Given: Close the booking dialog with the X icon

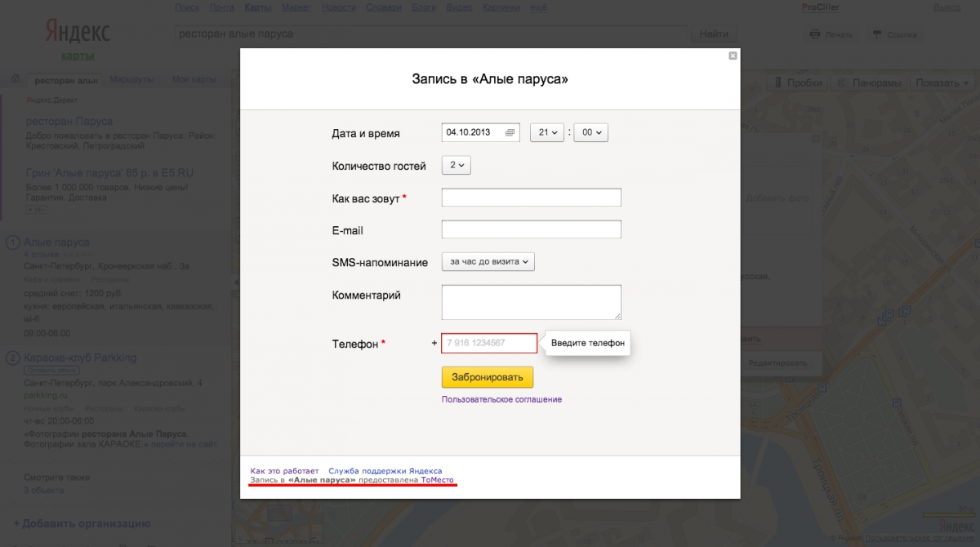Looking at the screenshot, I should coord(733,56).
